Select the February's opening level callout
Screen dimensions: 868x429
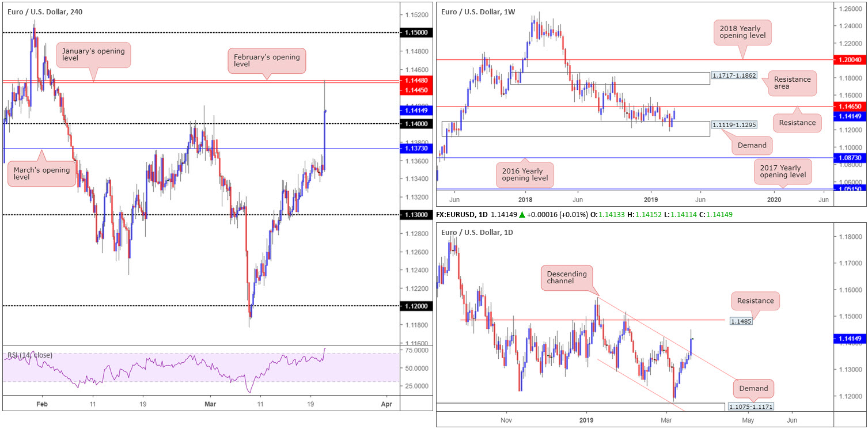[x=266, y=61]
